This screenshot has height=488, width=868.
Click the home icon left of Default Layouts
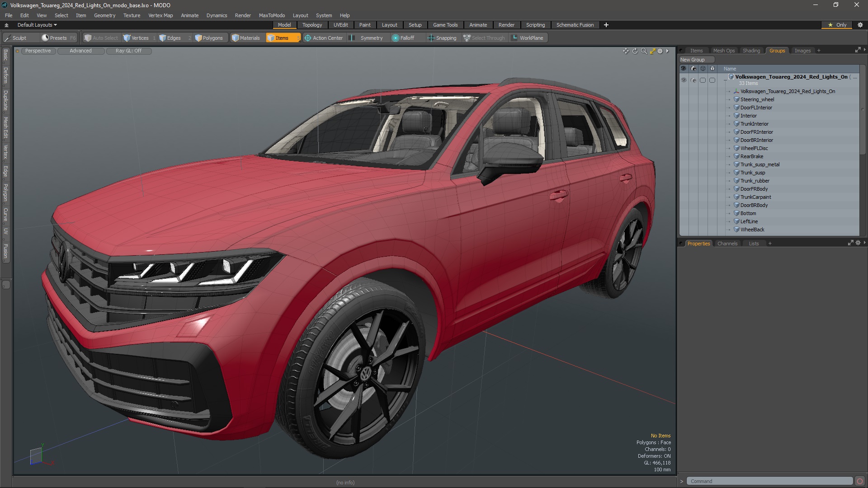pos(6,25)
